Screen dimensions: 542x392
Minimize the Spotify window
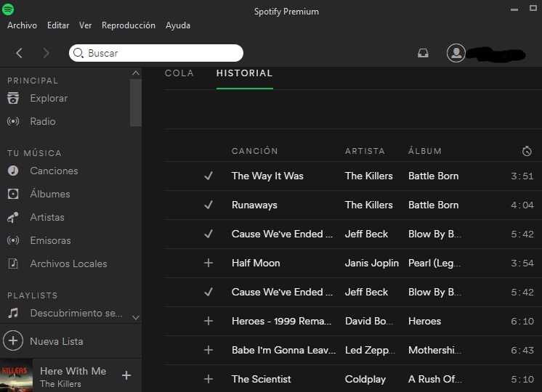(514, 9)
